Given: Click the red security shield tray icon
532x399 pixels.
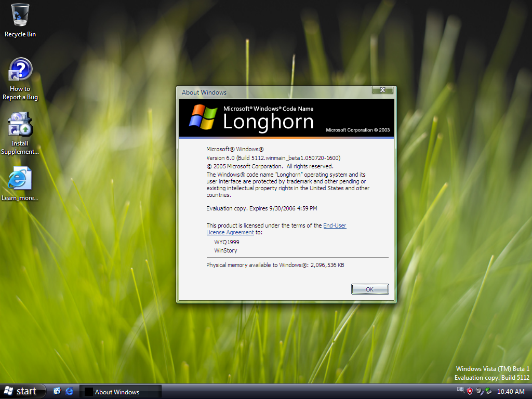Looking at the screenshot, I should [470, 391].
